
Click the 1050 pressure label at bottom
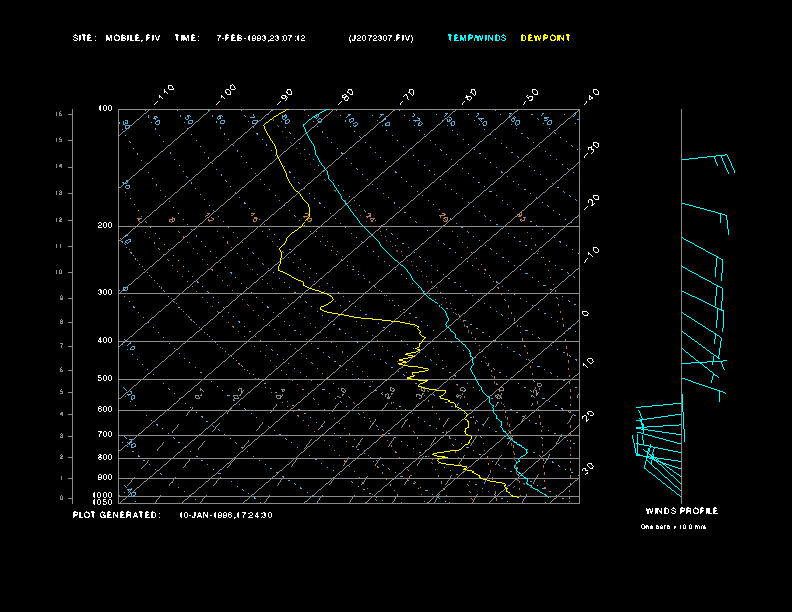[104, 502]
